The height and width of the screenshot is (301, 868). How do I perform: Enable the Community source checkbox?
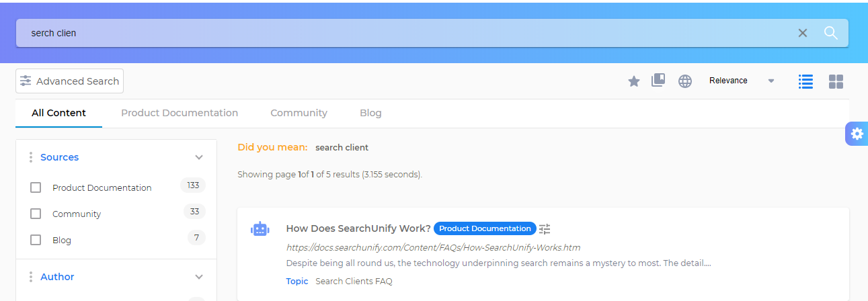(x=36, y=214)
